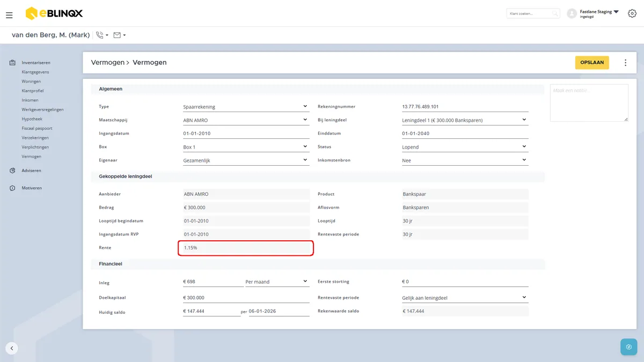Click the first Vermogen breadcrumb link
Viewport: 644px width, 362px height.
tap(108, 63)
